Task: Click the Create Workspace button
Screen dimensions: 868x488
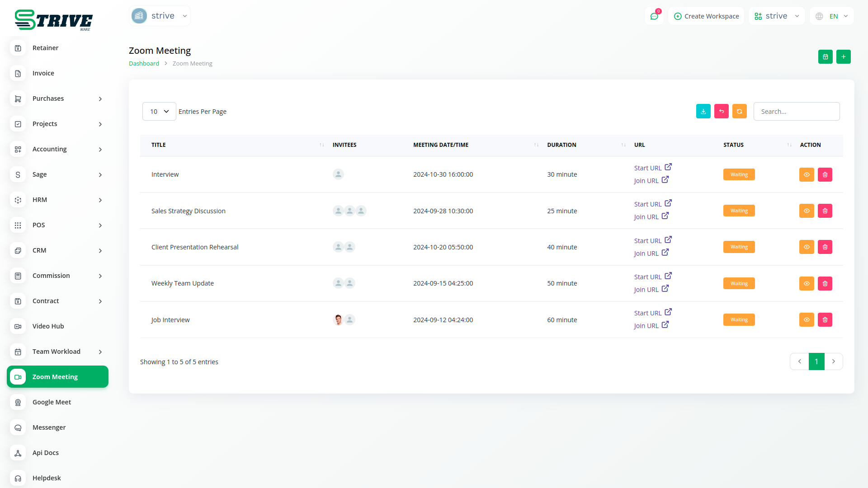Action: click(706, 16)
